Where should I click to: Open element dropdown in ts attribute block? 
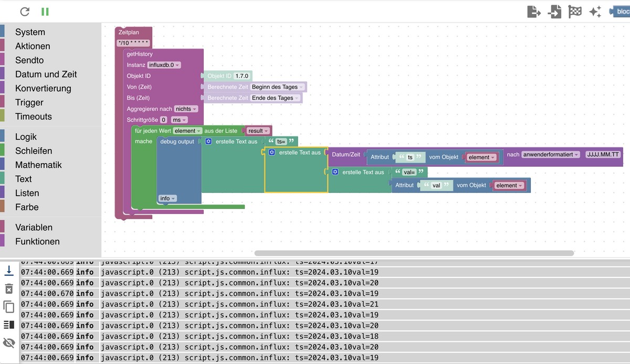[482, 157]
